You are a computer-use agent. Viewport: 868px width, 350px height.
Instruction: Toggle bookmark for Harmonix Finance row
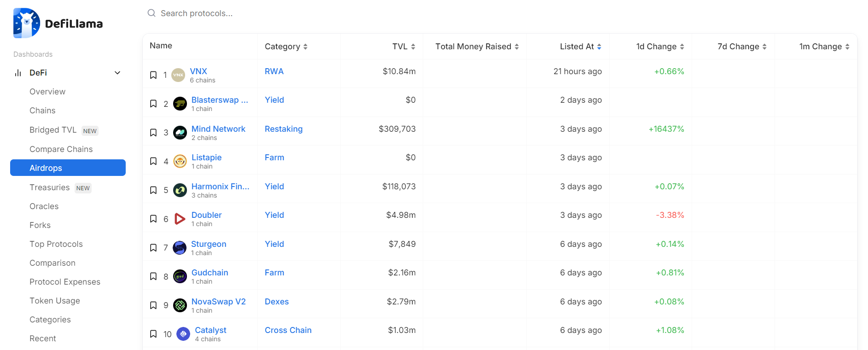pos(153,190)
